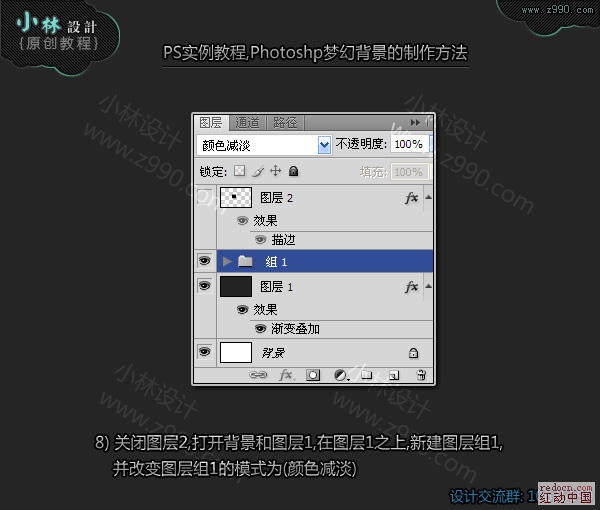Click the delete layer trash icon
Image resolution: width=600 pixels, height=510 pixels.
click(421, 375)
